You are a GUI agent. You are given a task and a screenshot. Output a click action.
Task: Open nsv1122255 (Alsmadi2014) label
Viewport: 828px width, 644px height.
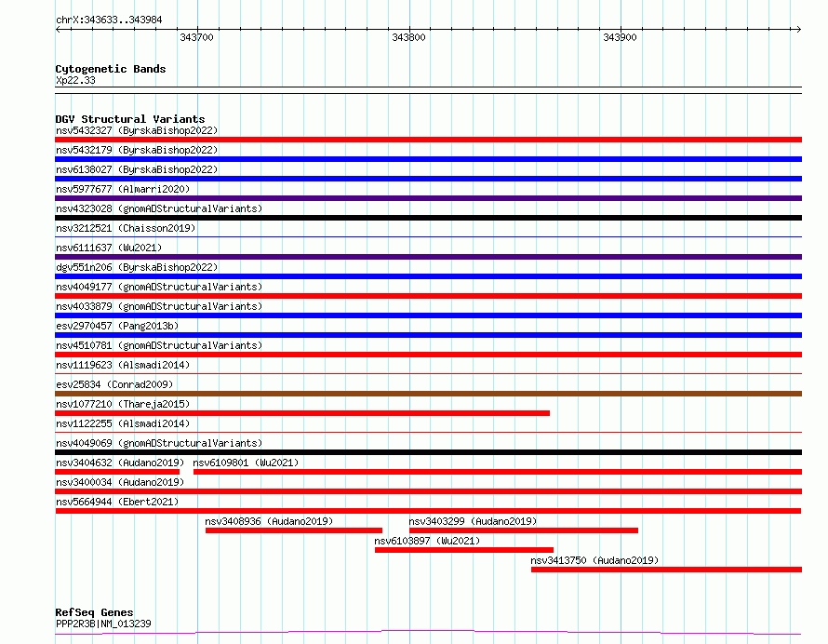123,423
